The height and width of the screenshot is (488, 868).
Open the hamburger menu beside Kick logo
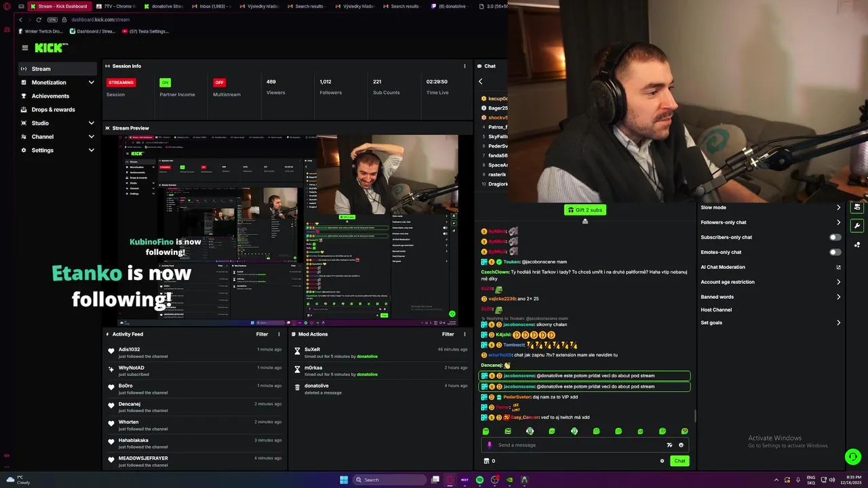(25, 48)
